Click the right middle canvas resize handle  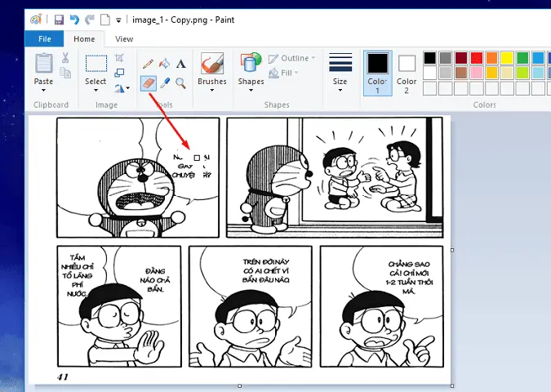coord(452,250)
